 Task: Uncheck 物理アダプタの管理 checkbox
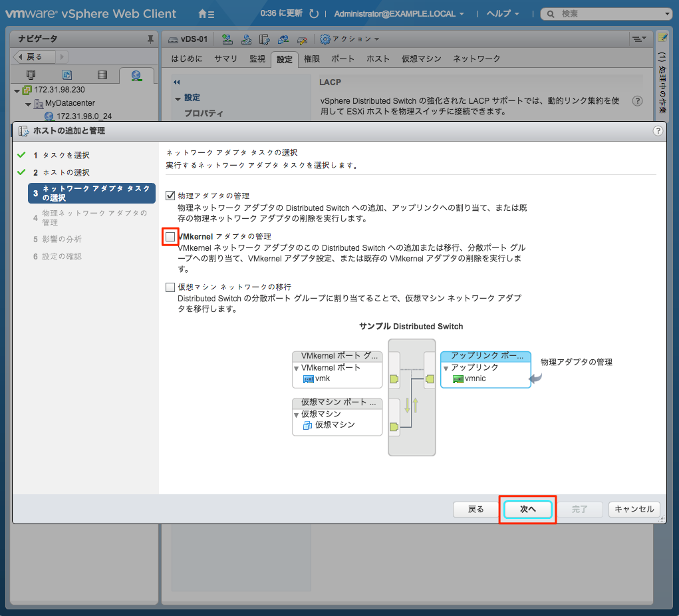pos(170,196)
